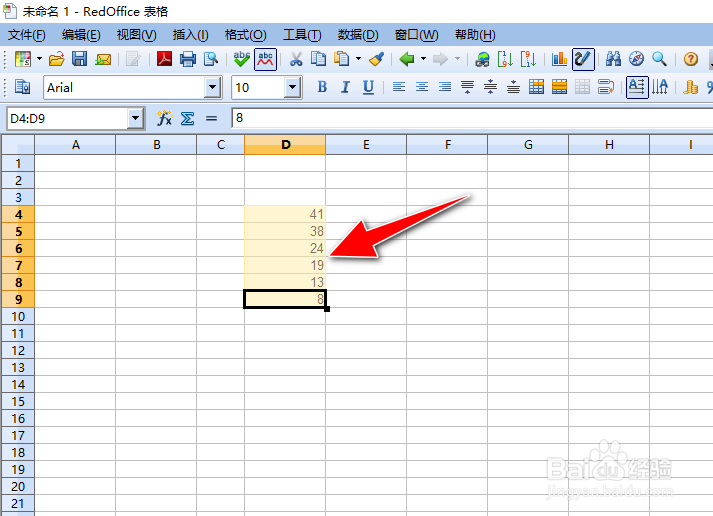Click the vertical text direction icon
Screen dimensions: 713x516
pyautogui.click(x=660, y=86)
